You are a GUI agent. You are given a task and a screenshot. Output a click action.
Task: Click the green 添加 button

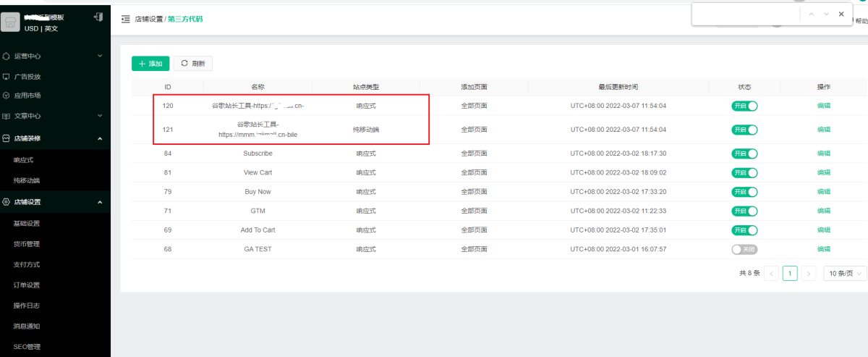coord(150,64)
